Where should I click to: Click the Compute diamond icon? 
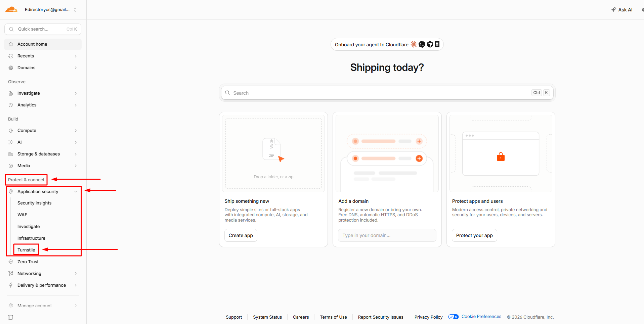point(11,131)
